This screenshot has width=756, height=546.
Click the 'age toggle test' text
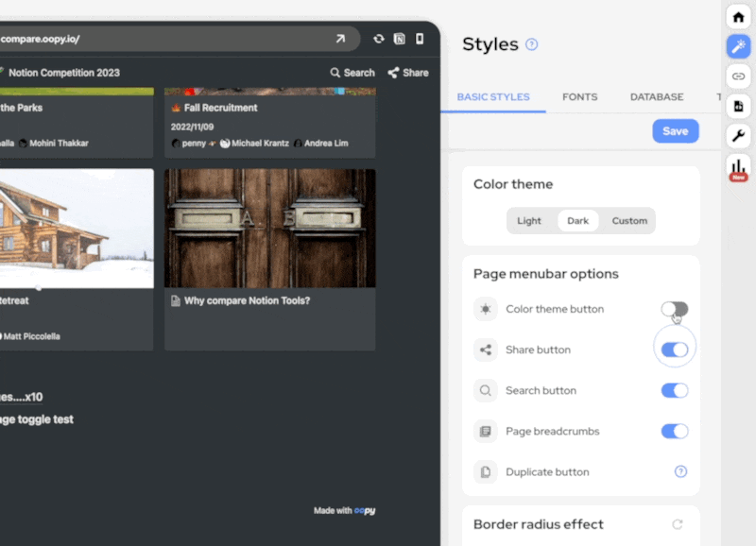click(37, 419)
